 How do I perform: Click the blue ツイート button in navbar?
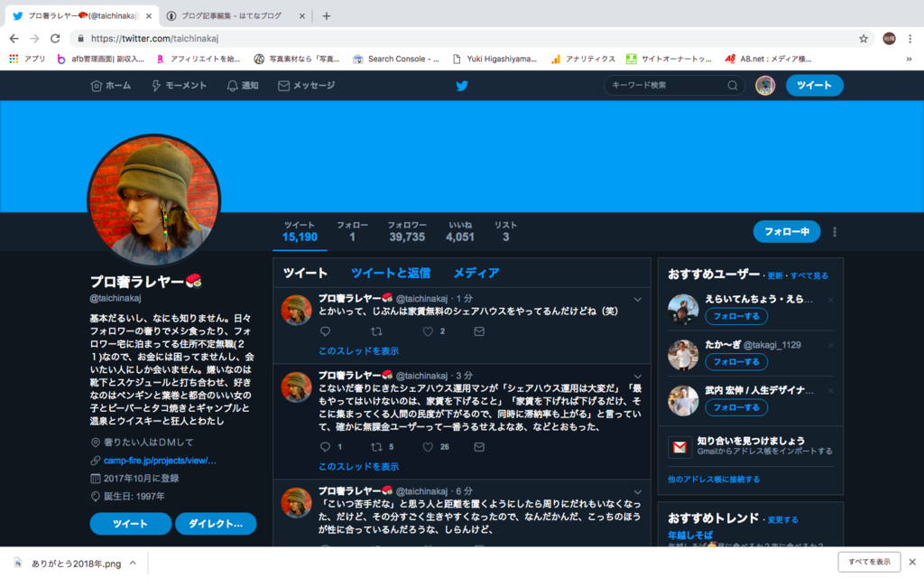click(x=815, y=86)
